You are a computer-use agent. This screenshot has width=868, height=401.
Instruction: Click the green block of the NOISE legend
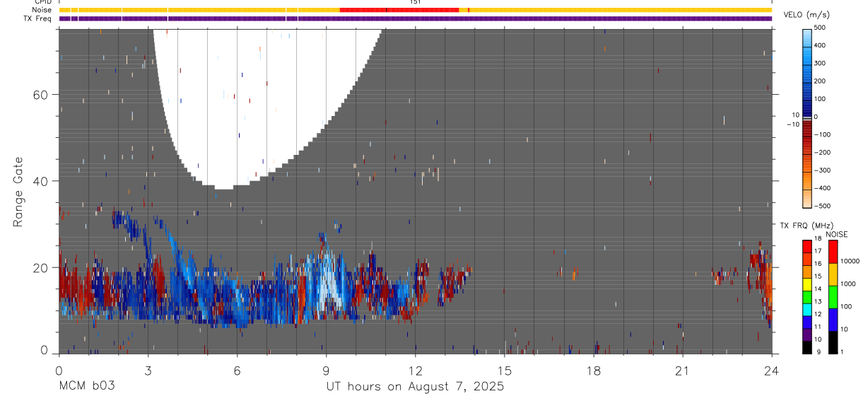click(x=833, y=296)
